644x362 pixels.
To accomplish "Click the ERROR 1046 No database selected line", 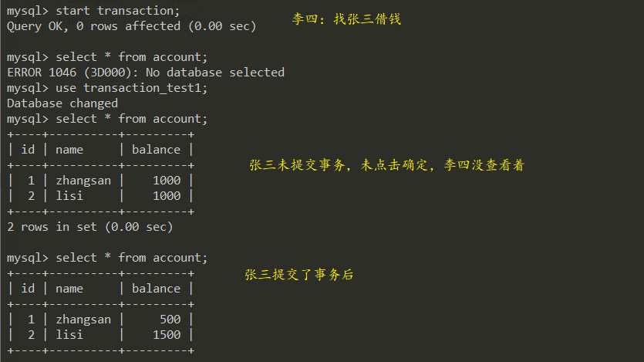I will click(146, 73).
